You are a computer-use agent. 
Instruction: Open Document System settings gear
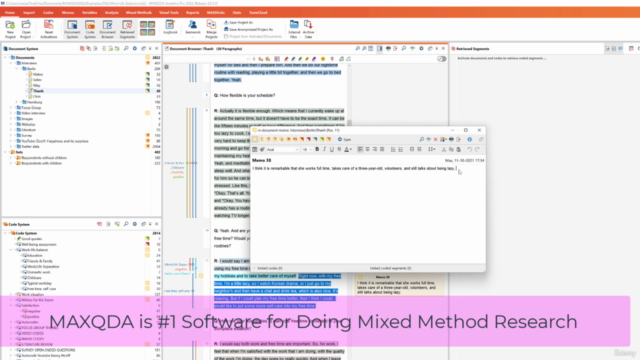135,49
